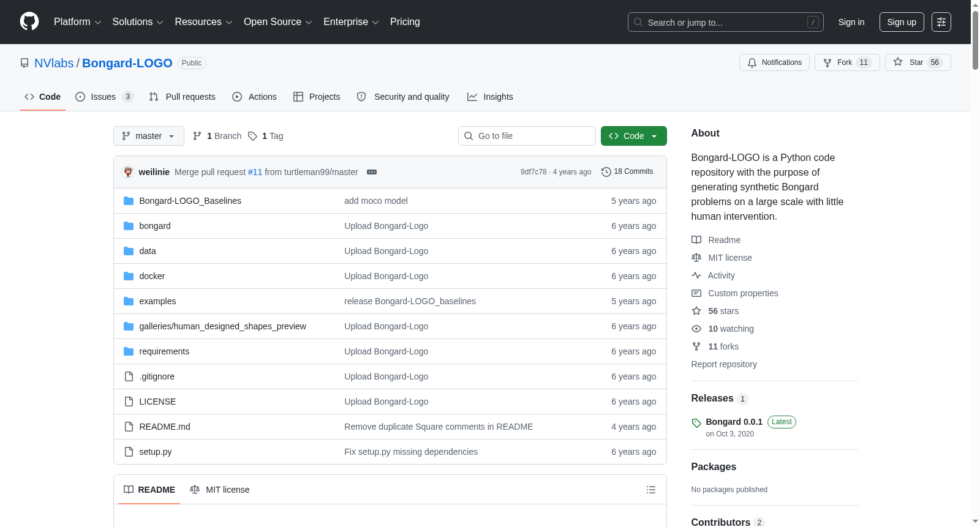980x527 pixels.
Task: Open the Bongard 0.0.1 release
Action: tap(734, 422)
